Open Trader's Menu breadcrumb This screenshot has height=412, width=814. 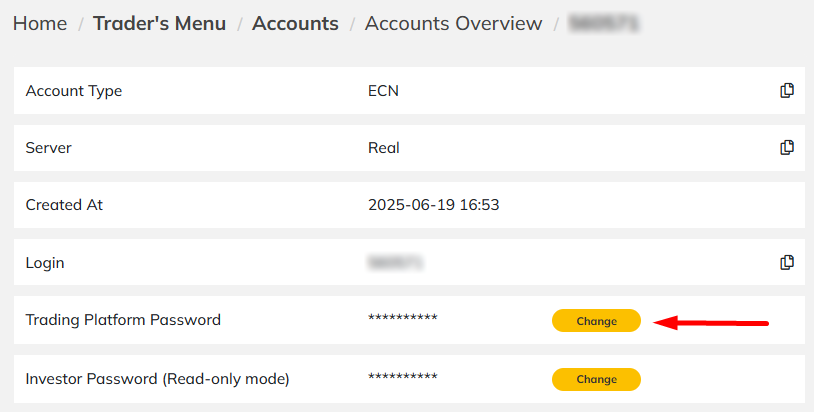coord(159,23)
